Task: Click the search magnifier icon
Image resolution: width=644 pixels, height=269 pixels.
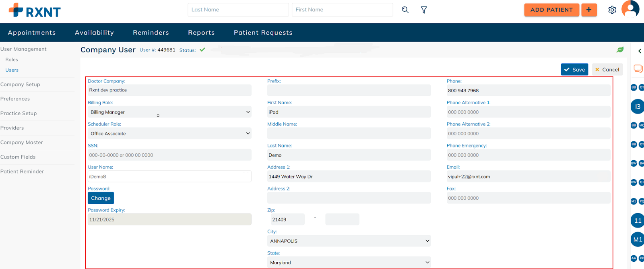Action: tap(405, 10)
